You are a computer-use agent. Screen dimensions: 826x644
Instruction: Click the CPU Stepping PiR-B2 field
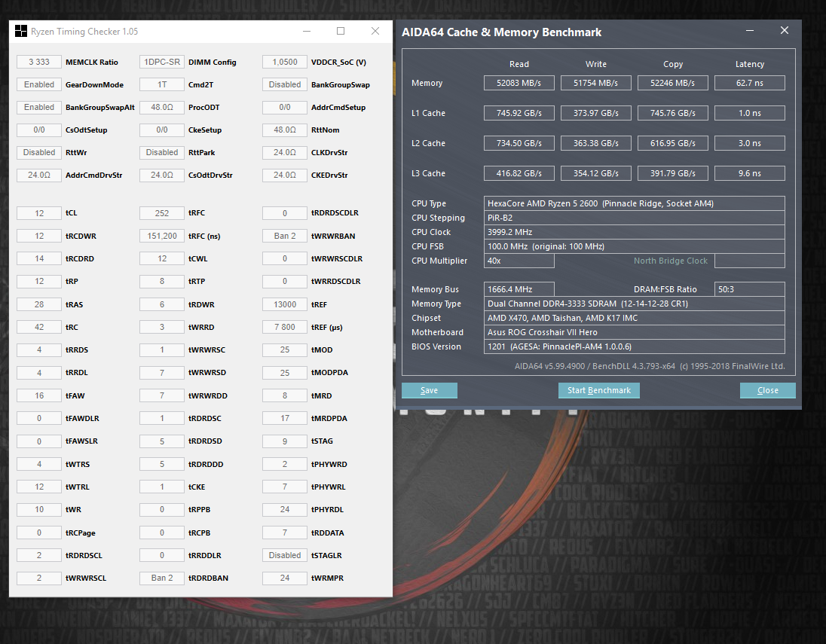(x=635, y=218)
